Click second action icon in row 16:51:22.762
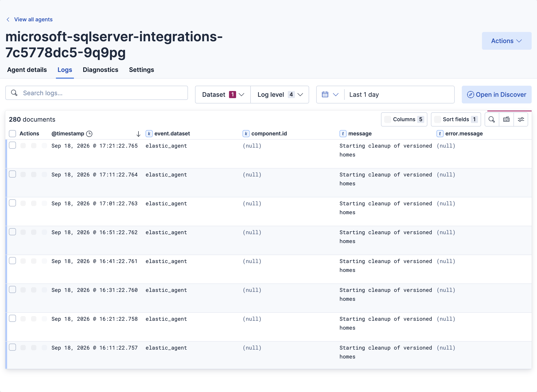The height and width of the screenshot is (392, 537). (x=34, y=232)
